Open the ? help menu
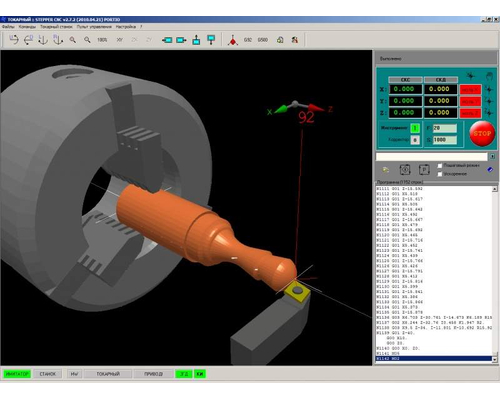 (x=141, y=27)
